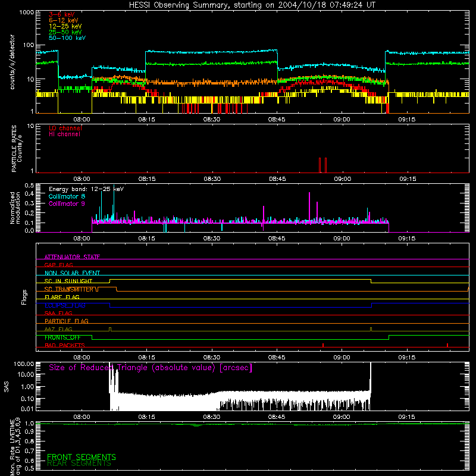Click the tallest magenta Collimator 9 spike
The image size is (476, 476).
(x=309, y=206)
